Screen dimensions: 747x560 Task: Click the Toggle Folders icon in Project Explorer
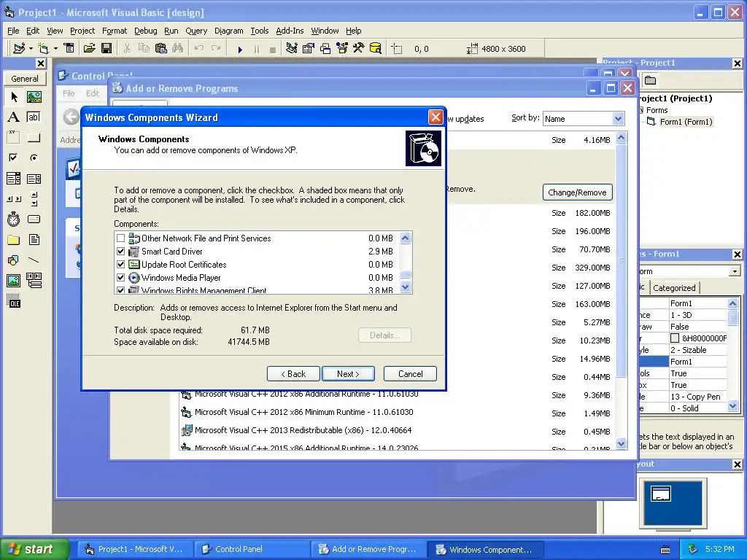[650, 80]
